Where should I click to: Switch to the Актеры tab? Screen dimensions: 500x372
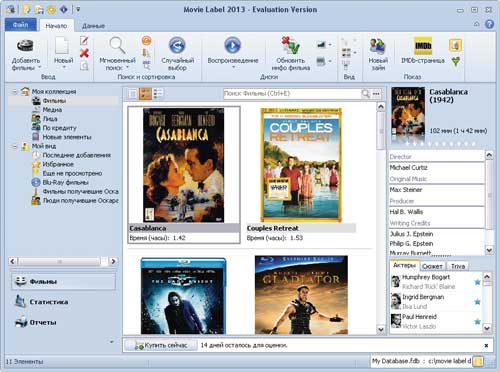tap(404, 265)
